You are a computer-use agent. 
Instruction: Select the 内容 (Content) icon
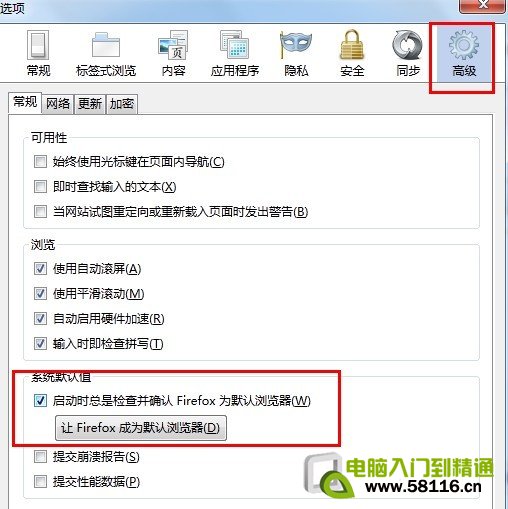point(173,53)
